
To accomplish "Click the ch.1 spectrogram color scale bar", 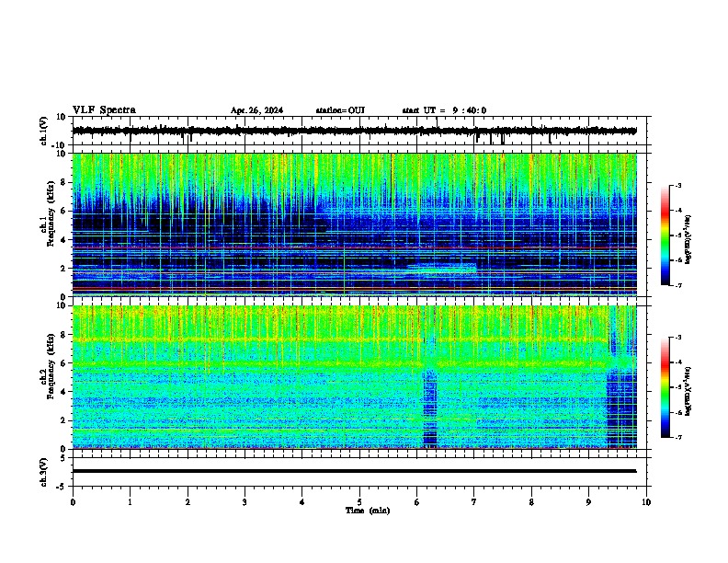I will coord(665,236).
